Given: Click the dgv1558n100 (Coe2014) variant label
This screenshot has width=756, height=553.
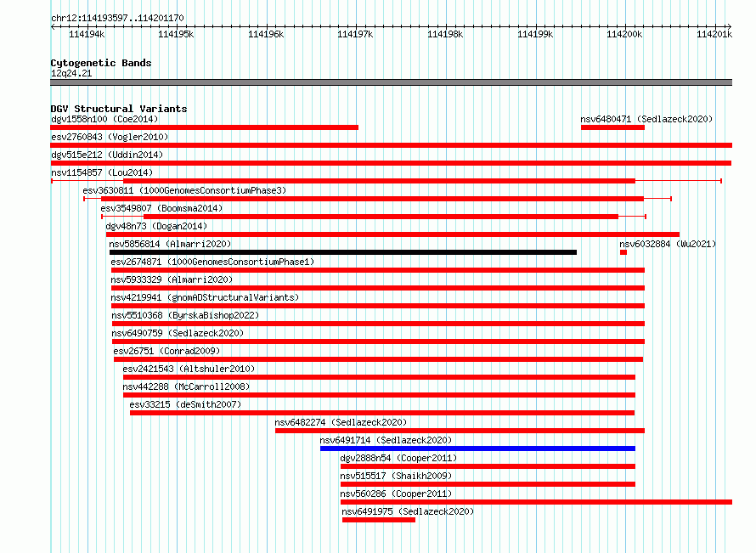Looking at the screenshot, I should coord(104,119).
